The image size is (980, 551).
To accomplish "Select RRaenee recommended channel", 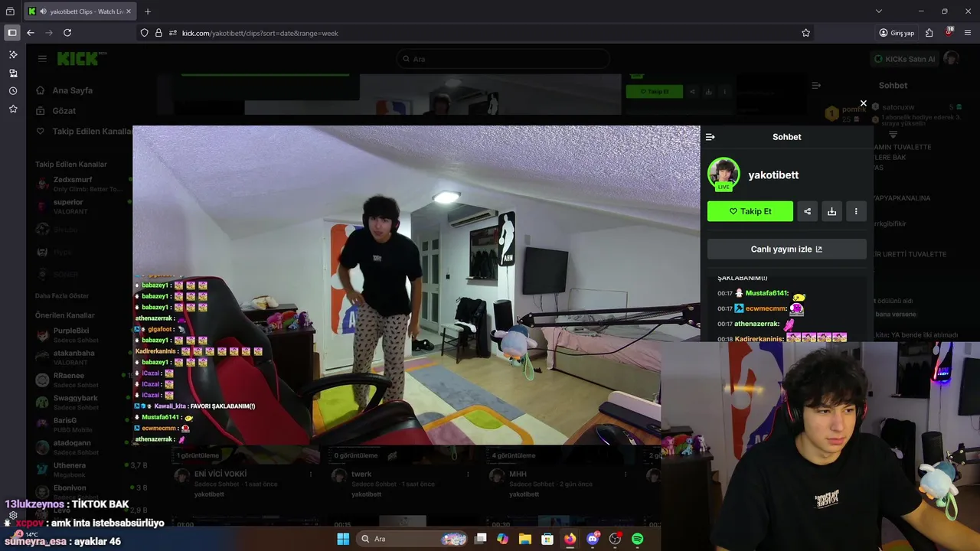I will tap(82, 380).
